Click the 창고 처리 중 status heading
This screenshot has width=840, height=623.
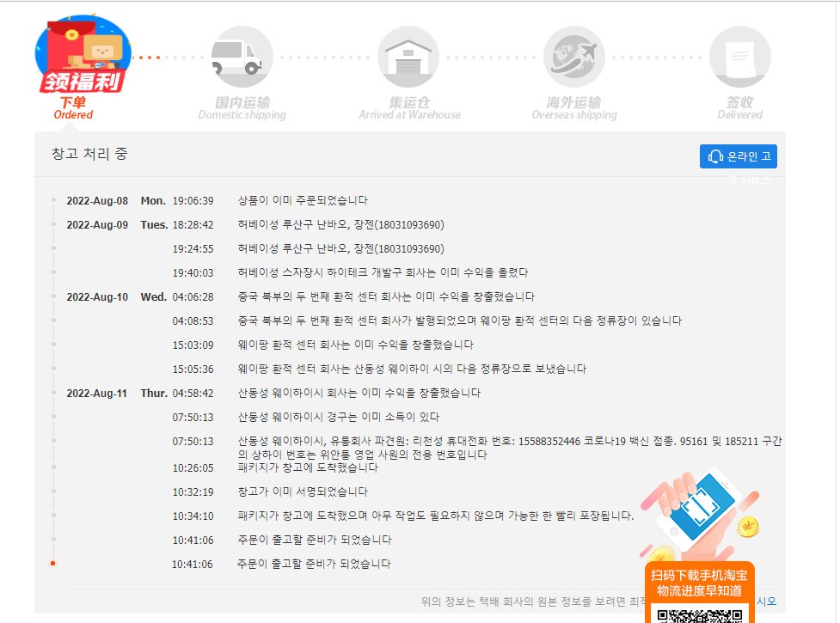point(90,155)
